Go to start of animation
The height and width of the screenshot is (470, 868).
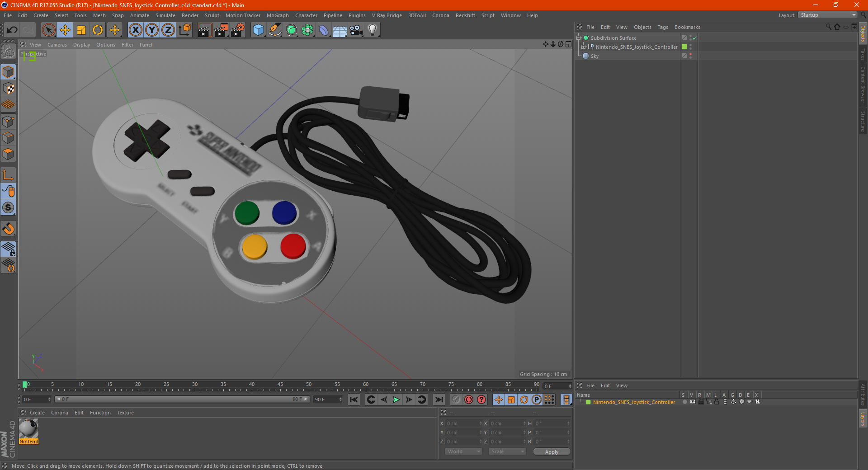(x=354, y=399)
